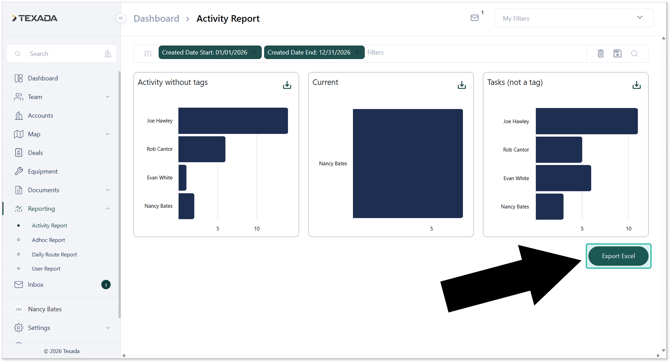Image resolution: width=670 pixels, height=362 pixels.
Task: Click the Export Excel button
Action: [618, 256]
